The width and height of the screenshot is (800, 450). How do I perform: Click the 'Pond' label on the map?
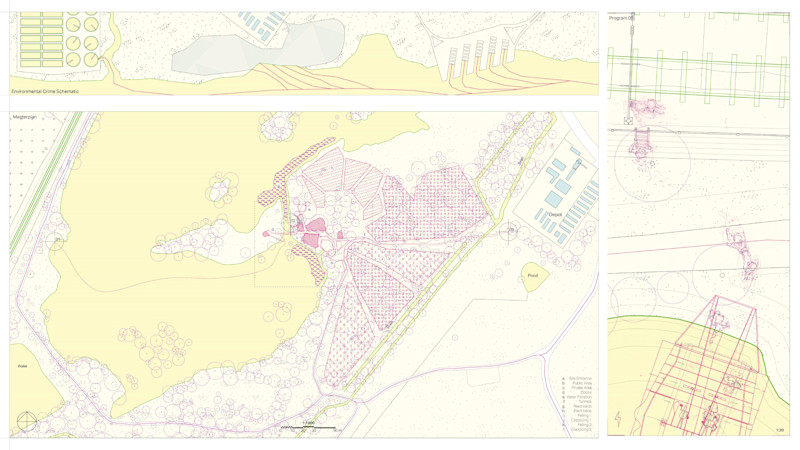(533, 276)
